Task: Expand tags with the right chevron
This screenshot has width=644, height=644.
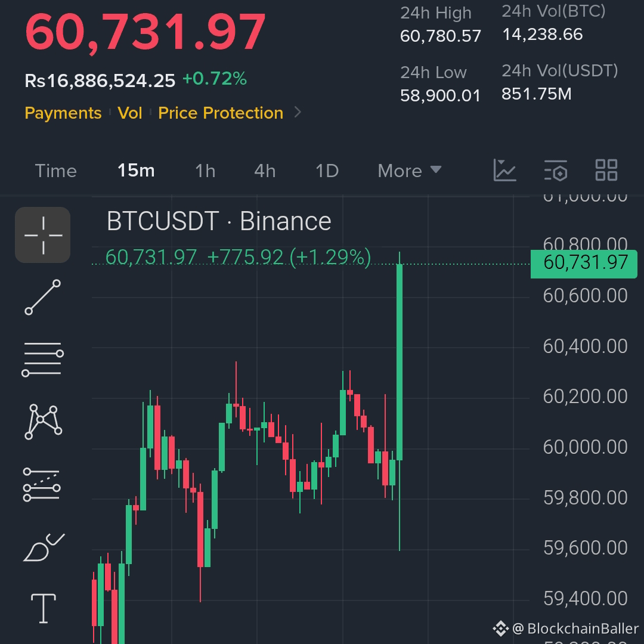Action: coord(298,112)
